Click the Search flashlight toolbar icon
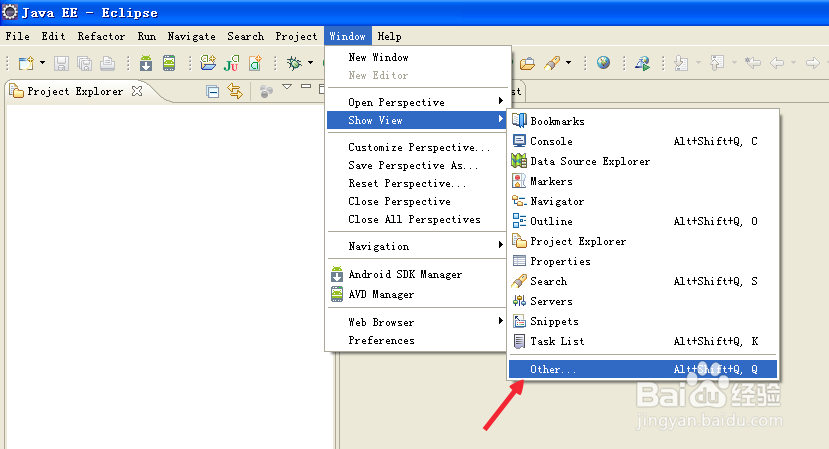 [x=552, y=63]
